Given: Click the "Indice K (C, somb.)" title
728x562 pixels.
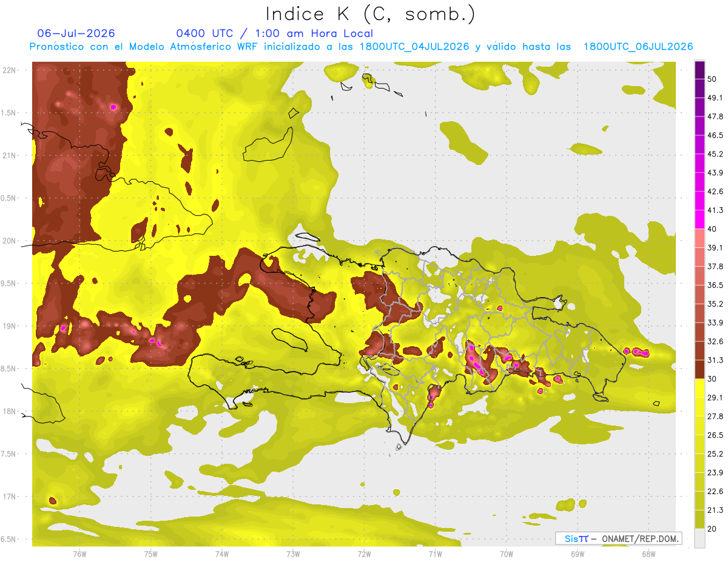Looking at the screenshot, I should (370, 14).
